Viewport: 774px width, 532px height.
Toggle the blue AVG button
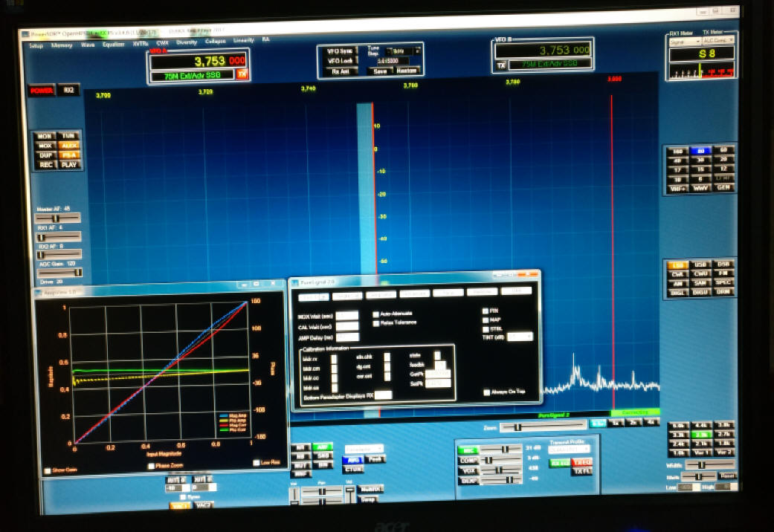[x=353, y=460]
